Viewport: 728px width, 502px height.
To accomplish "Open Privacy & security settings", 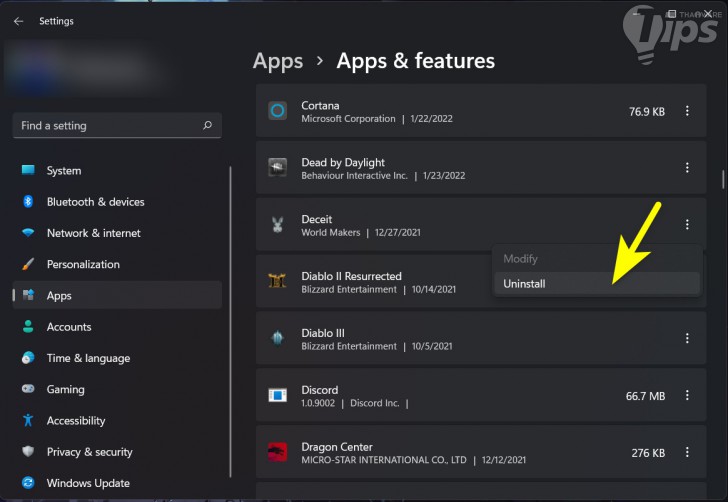I will click(x=89, y=452).
